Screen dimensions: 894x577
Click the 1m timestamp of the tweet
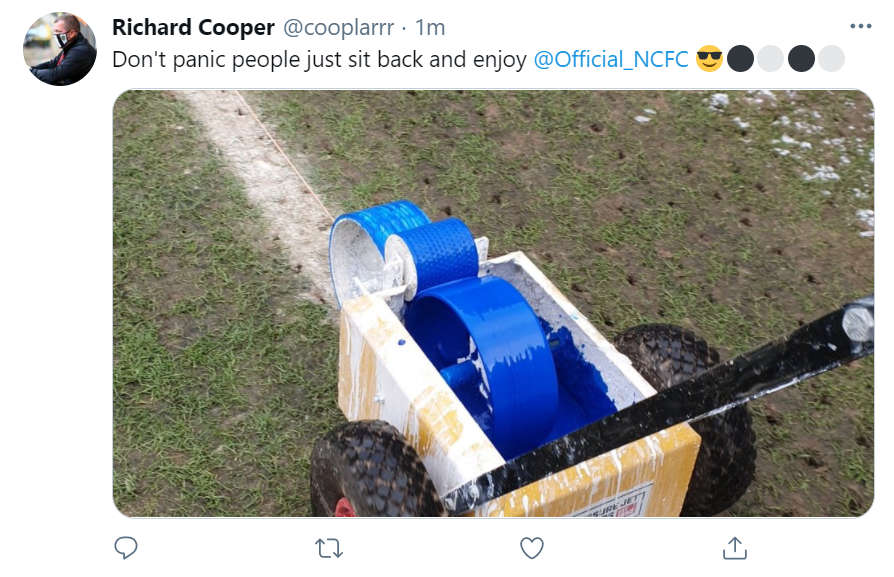tap(430, 27)
